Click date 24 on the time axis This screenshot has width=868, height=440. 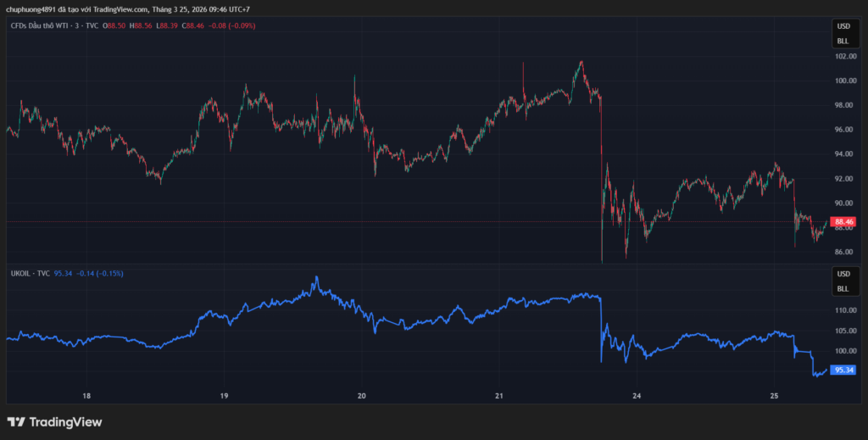[x=637, y=395]
